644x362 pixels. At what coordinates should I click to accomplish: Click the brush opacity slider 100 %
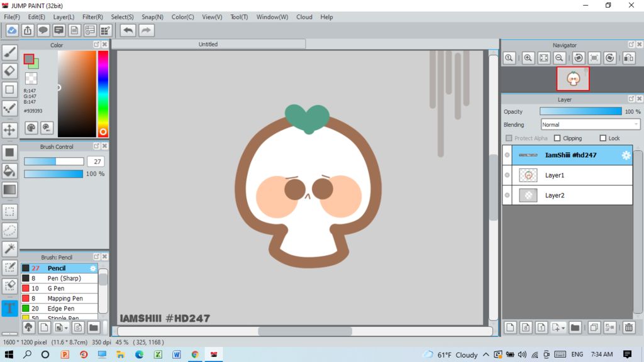coord(53,174)
